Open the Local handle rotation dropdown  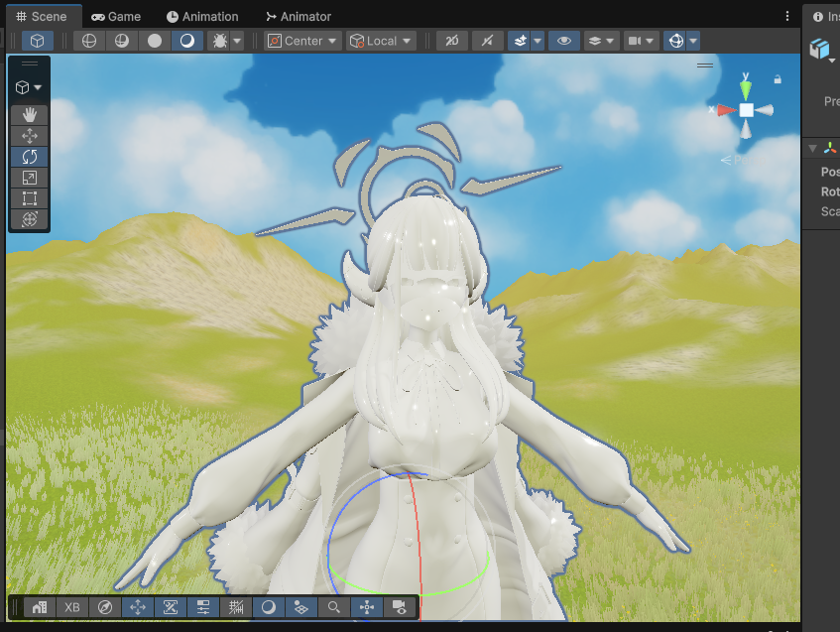click(381, 41)
